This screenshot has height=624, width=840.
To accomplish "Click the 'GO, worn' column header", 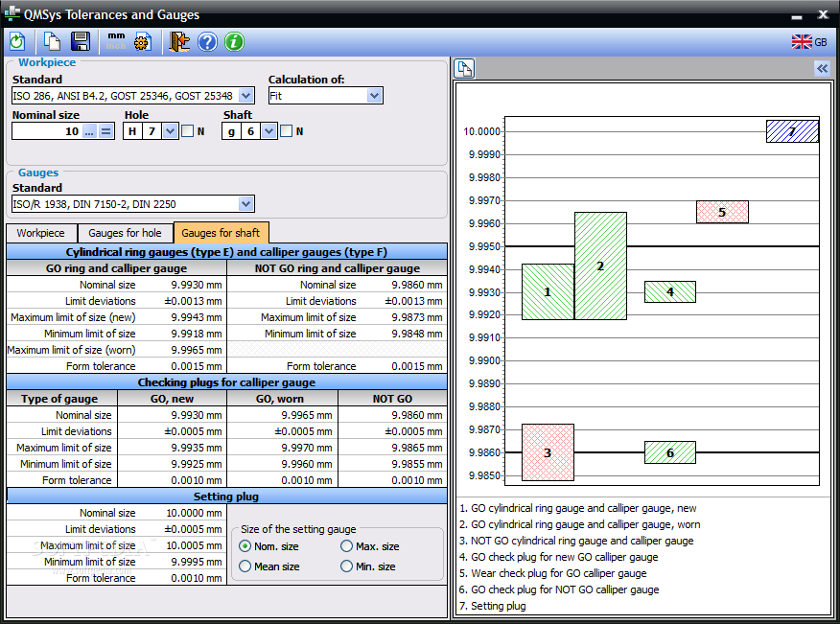I will pos(280,399).
